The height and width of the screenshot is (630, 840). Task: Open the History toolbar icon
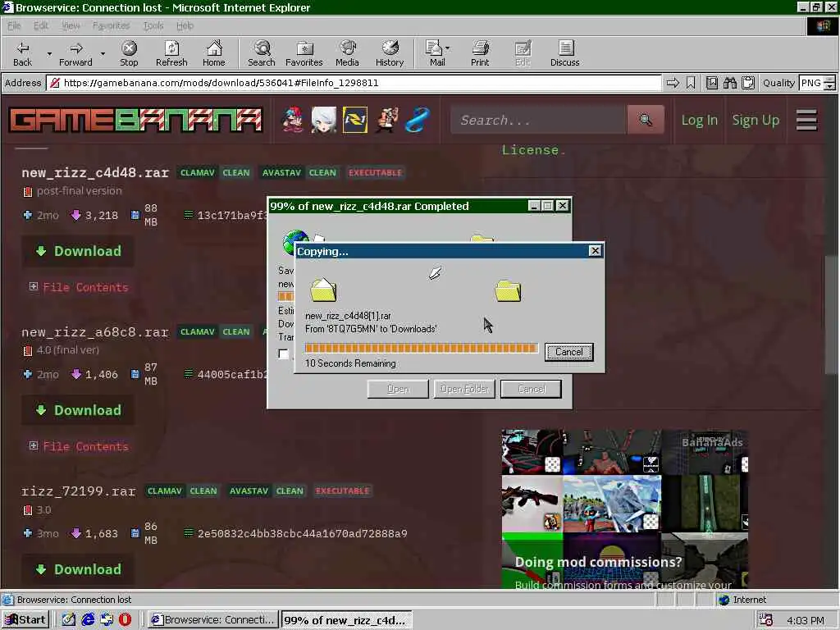[390, 53]
